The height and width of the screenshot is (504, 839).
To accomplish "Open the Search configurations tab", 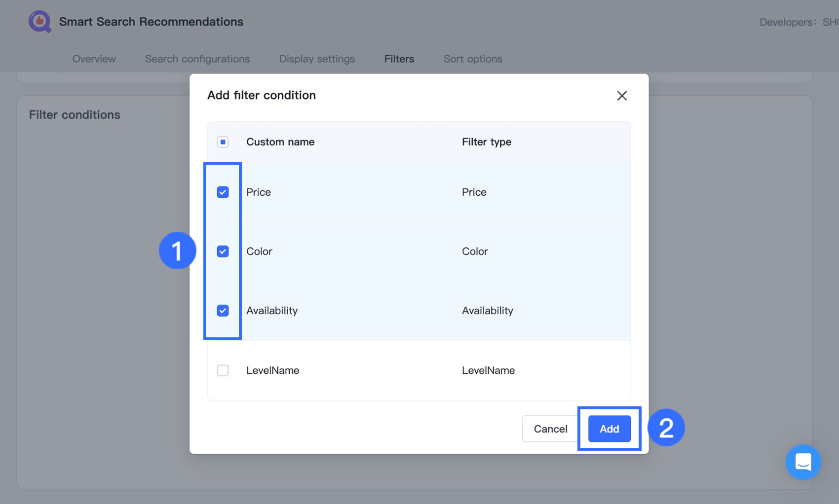I will [x=197, y=59].
